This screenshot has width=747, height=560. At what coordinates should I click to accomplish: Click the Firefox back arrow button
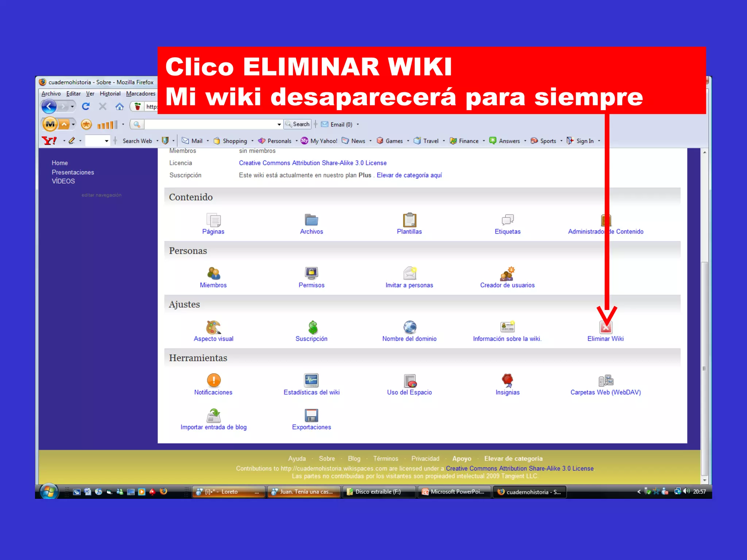(x=49, y=106)
